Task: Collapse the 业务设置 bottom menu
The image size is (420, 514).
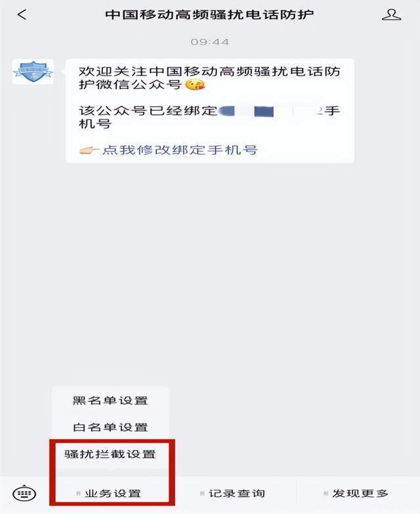Action: (110, 494)
